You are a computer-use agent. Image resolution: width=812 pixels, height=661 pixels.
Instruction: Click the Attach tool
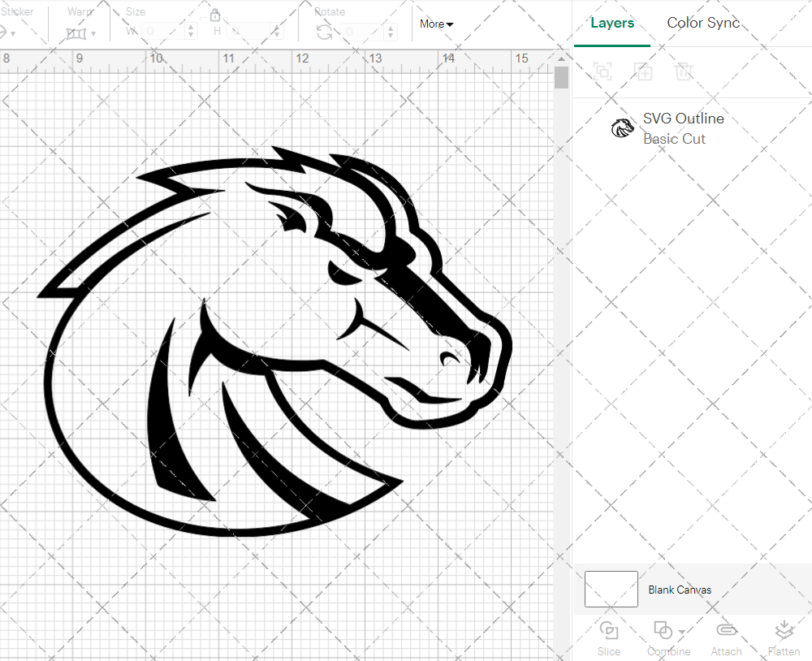[726, 637]
